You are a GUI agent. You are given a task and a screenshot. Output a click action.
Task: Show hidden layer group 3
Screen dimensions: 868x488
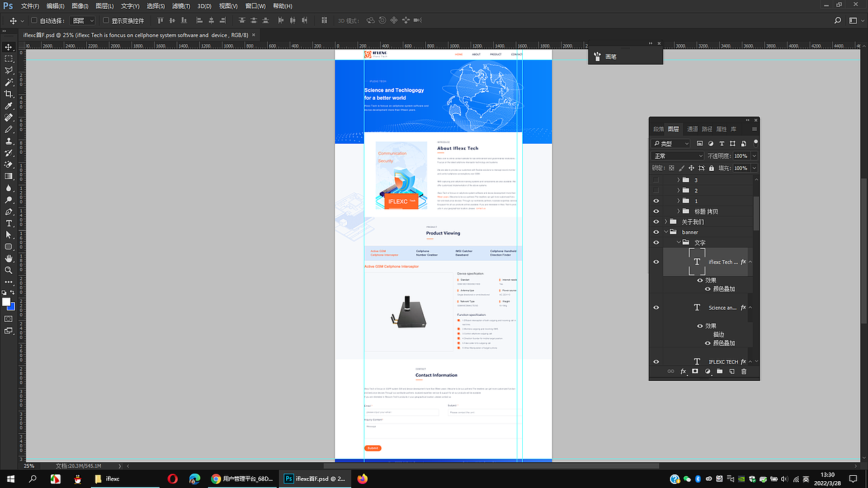pos(656,180)
